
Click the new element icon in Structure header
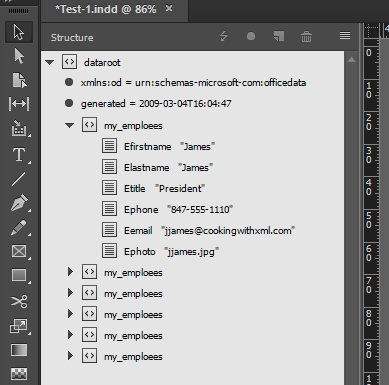coord(279,36)
